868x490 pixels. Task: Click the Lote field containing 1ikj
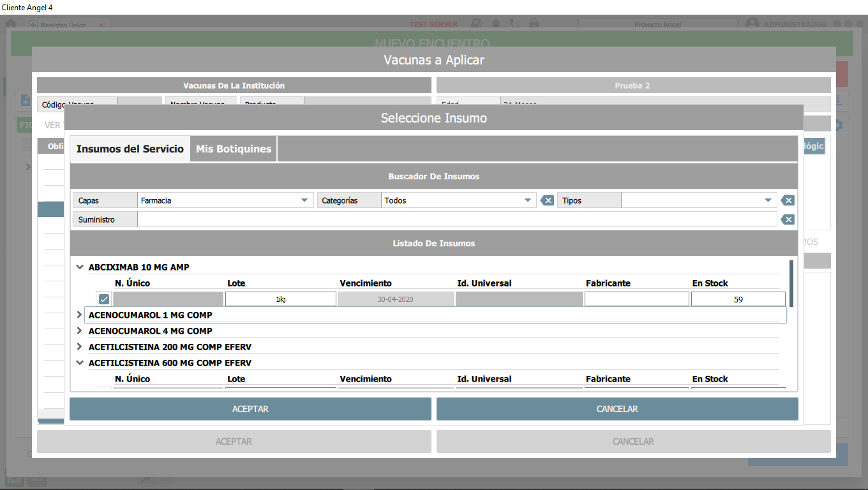click(280, 299)
